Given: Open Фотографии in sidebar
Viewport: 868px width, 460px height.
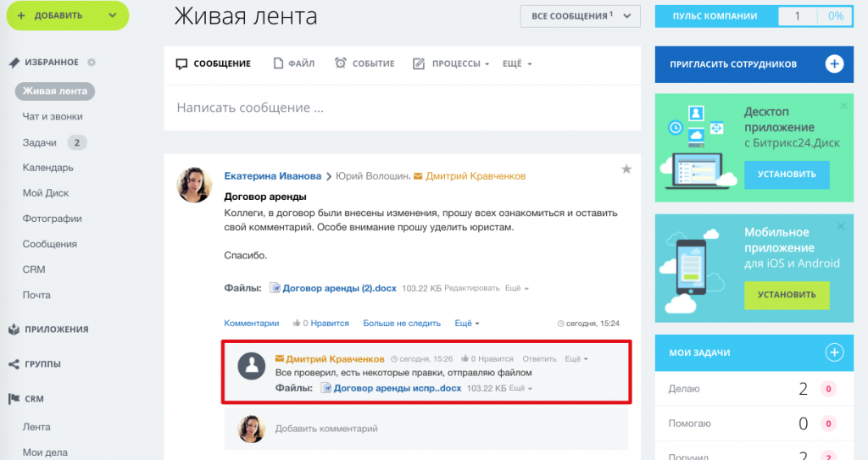Looking at the screenshot, I should coord(52,219).
